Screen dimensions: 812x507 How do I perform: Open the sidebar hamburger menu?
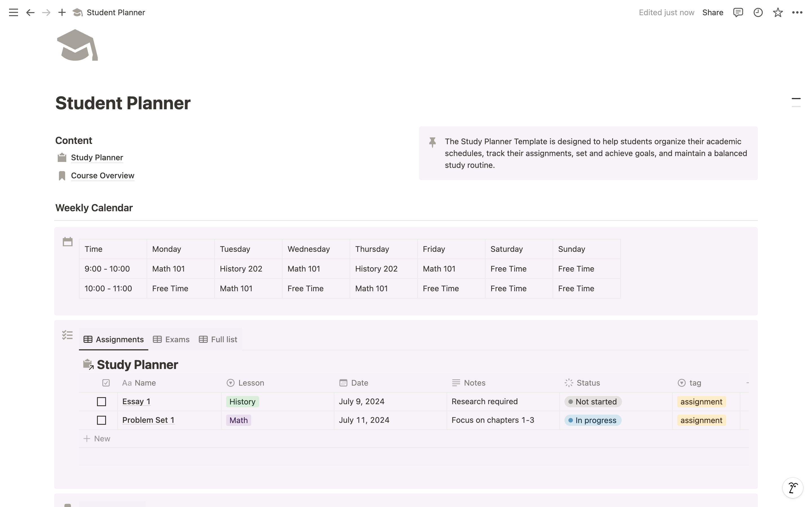[14, 13]
